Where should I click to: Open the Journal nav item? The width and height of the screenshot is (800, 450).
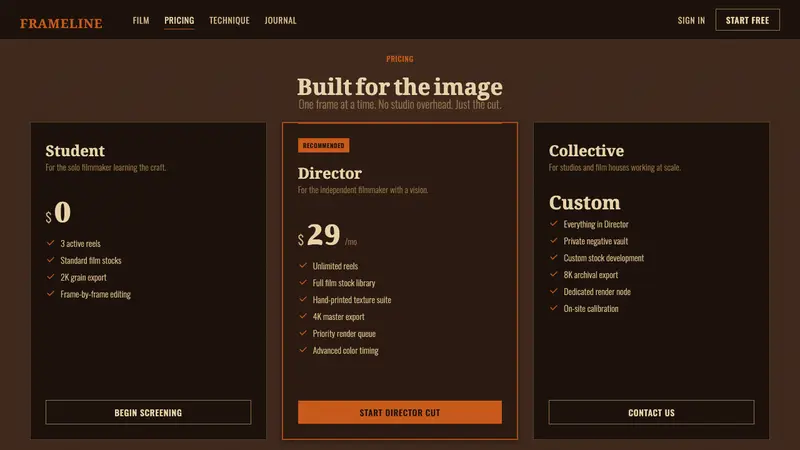(280, 20)
